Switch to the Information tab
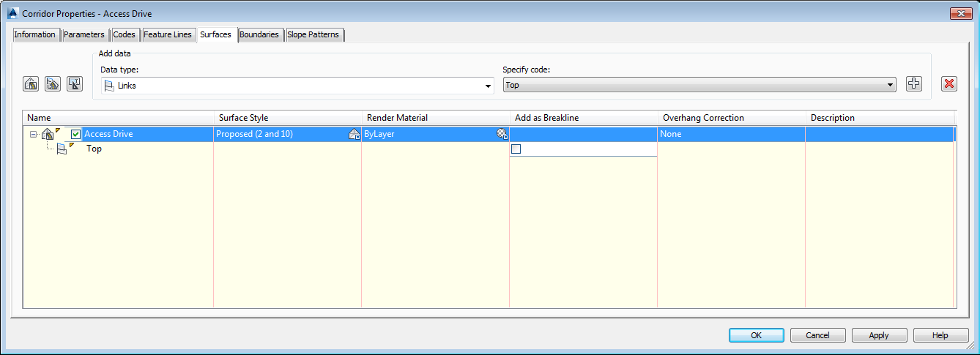This screenshot has height=355, width=980. (x=34, y=34)
